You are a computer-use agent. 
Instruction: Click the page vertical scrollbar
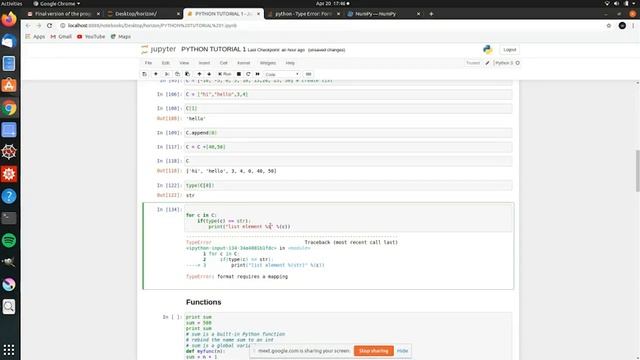pos(637,171)
